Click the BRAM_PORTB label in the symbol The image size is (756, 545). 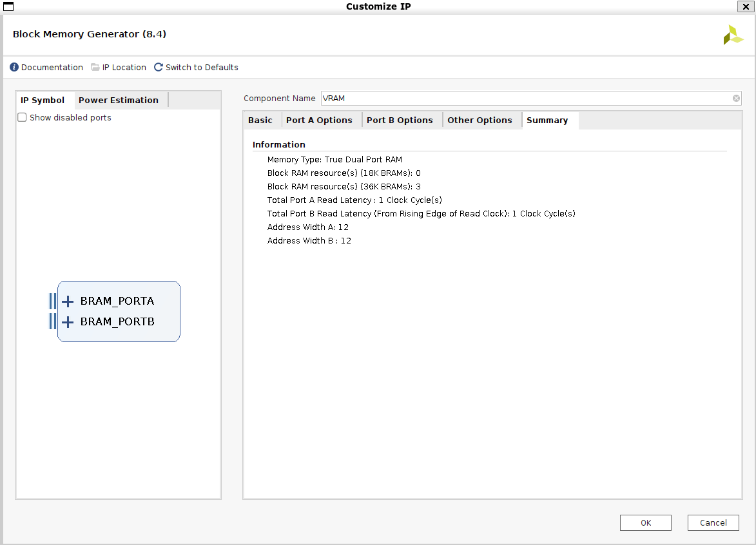pyautogui.click(x=117, y=322)
